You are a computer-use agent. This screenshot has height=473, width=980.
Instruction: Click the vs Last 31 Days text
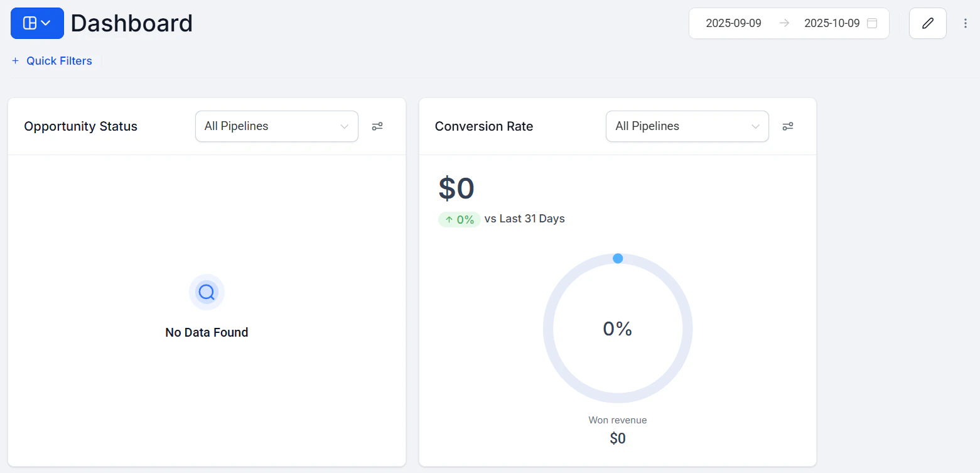tap(525, 219)
